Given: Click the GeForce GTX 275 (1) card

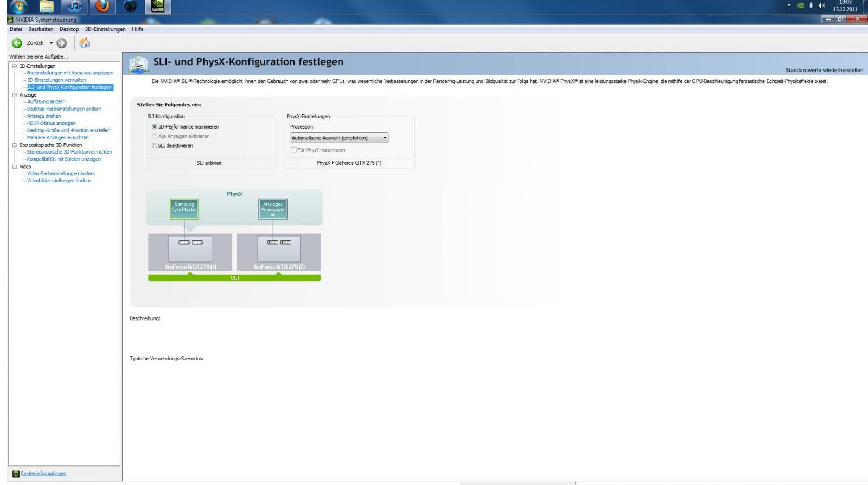Looking at the screenshot, I should click(190, 252).
